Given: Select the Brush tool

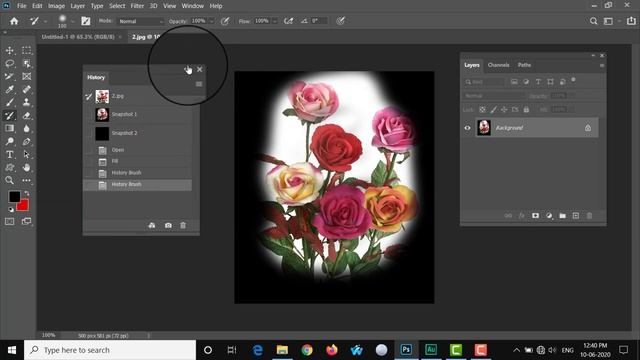Looking at the screenshot, I should (x=9, y=102).
